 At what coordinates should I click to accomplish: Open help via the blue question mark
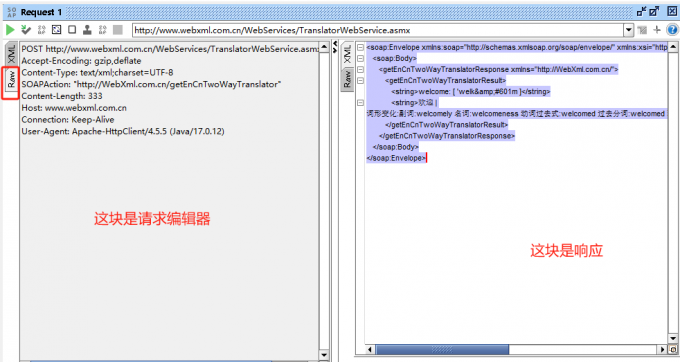click(672, 30)
